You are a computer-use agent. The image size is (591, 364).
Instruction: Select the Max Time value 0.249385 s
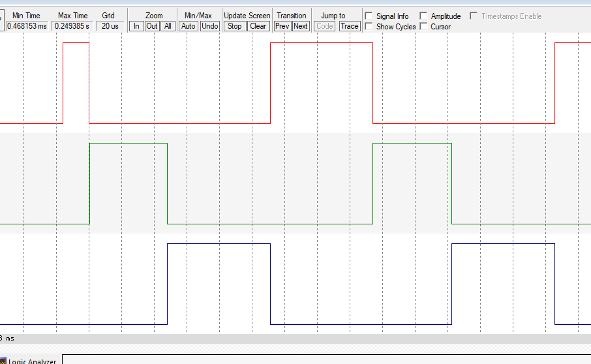pyautogui.click(x=72, y=26)
